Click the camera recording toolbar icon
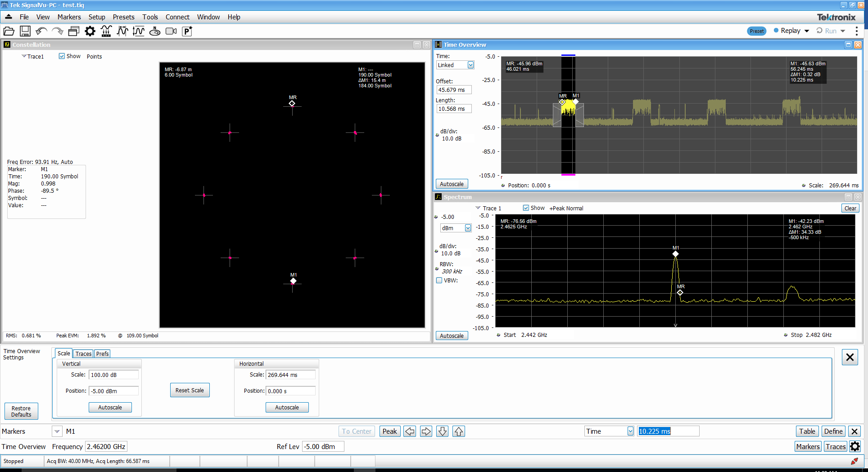 [171, 31]
